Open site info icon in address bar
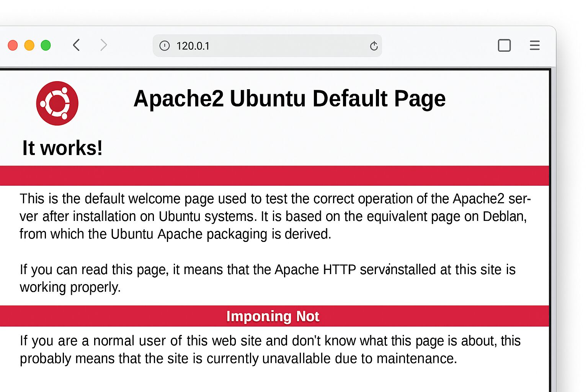The height and width of the screenshot is (392, 588). 165,46
